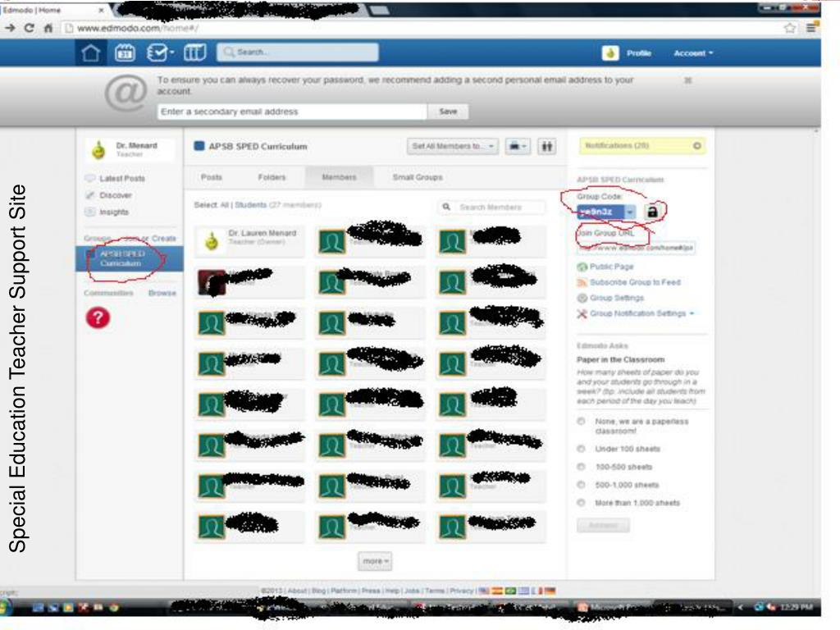This screenshot has width=840, height=630.
Task: Click the Search Members field
Action: click(492, 207)
